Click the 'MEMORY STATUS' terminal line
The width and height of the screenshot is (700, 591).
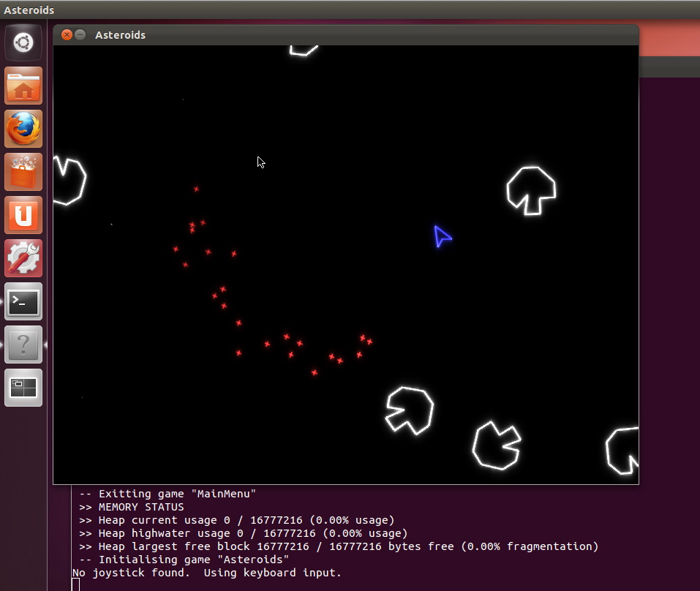click(131, 507)
